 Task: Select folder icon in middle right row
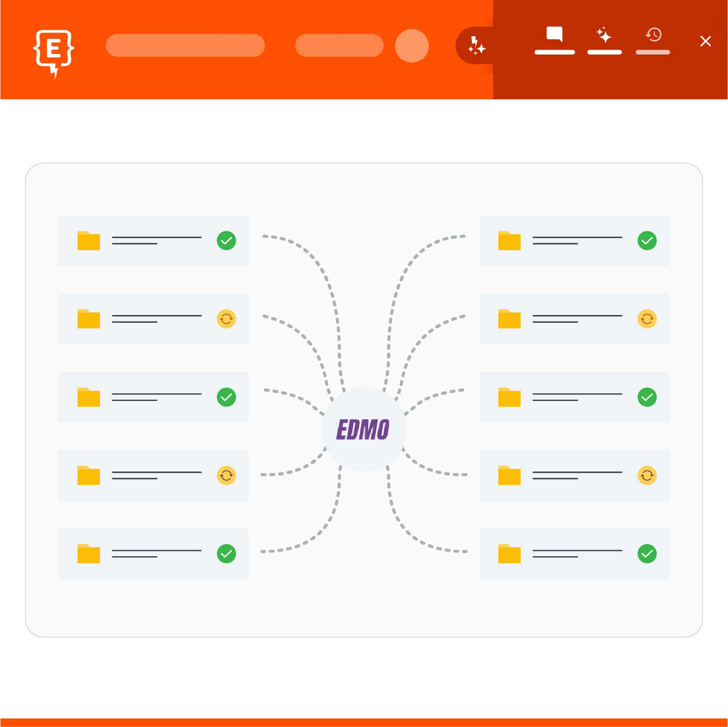[509, 397]
